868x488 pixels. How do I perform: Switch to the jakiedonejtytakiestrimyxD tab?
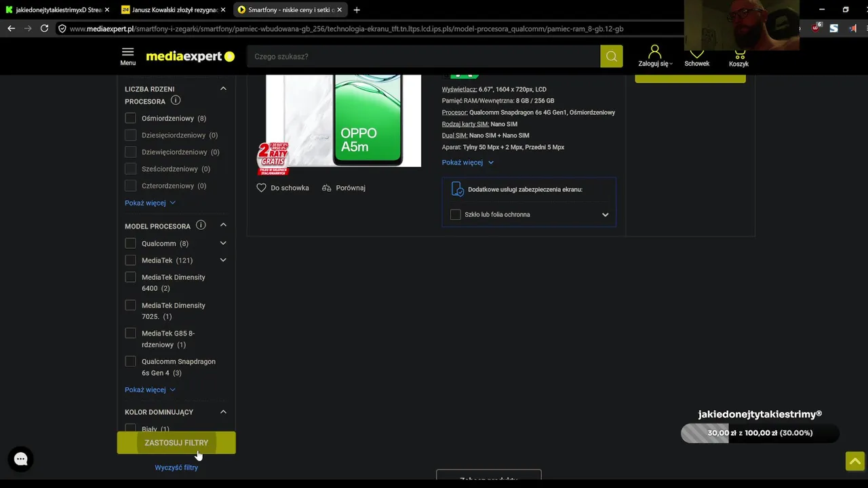tap(58, 9)
